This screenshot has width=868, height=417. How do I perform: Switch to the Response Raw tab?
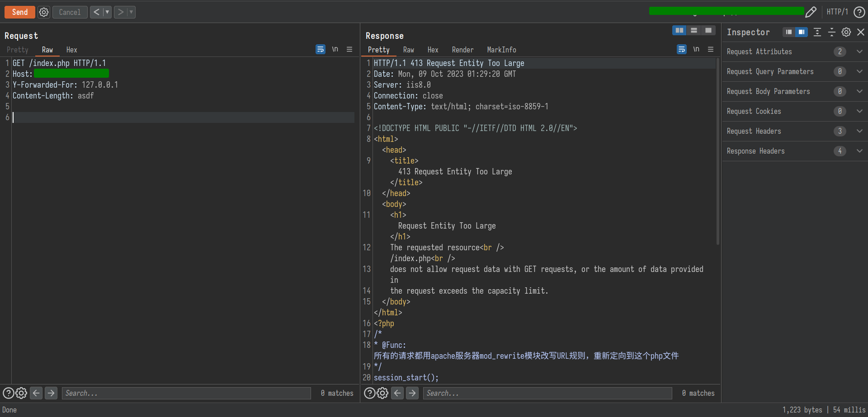tap(409, 50)
